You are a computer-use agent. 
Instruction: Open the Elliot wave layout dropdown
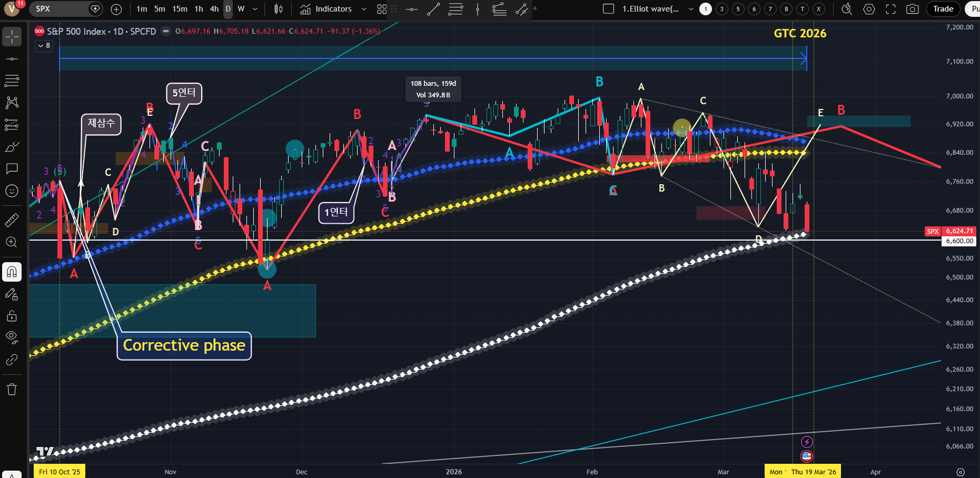coord(691,9)
